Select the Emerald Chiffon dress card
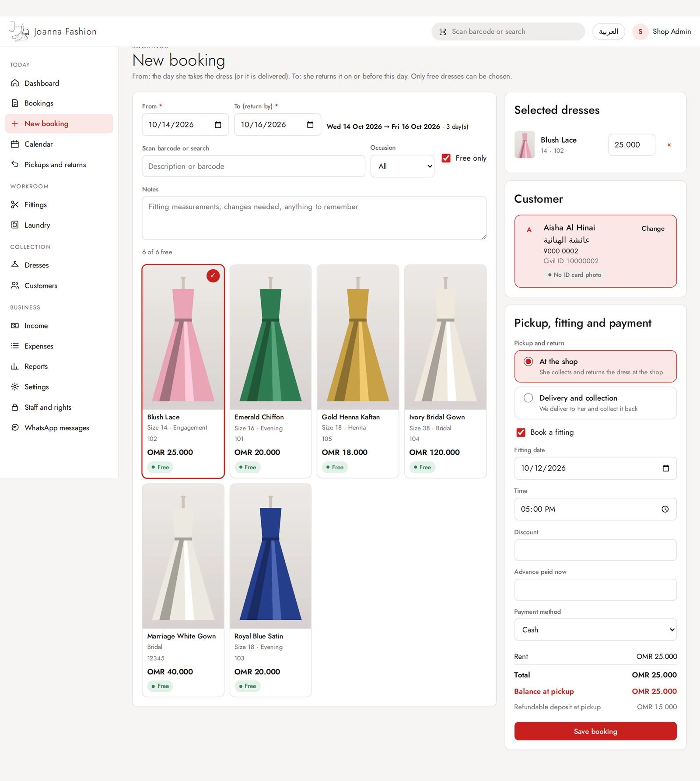This screenshot has height=781, width=700. [270, 371]
